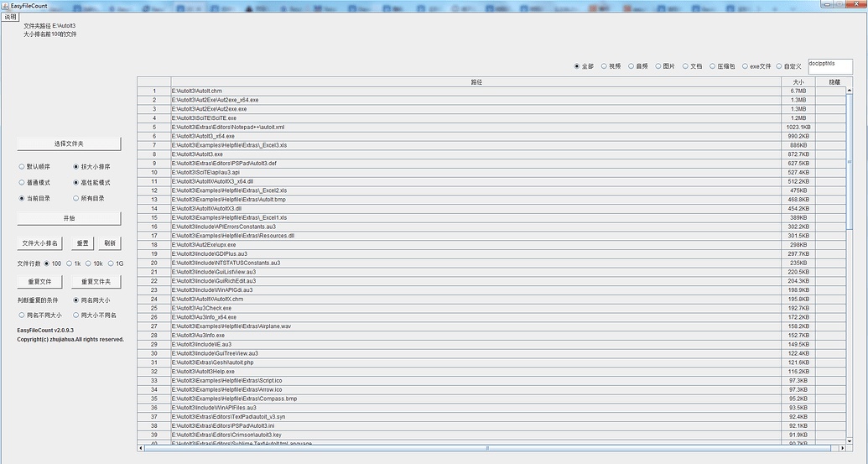
Task: Open the 说明 menu
Action: pos(10,17)
